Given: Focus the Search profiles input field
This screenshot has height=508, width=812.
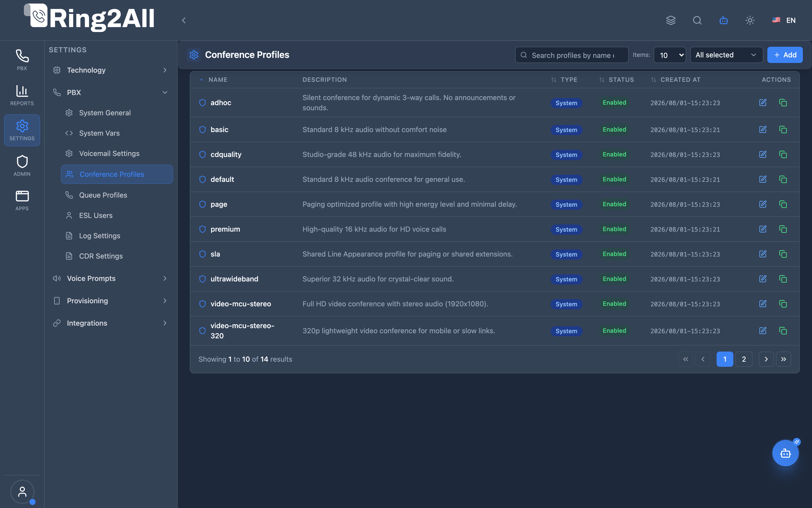Looking at the screenshot, I should 571,55.
